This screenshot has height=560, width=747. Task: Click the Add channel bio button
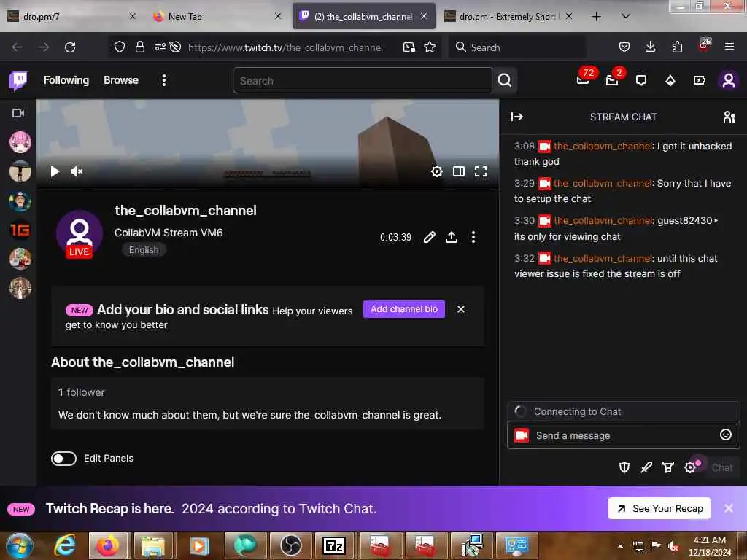tap(404, 309)
